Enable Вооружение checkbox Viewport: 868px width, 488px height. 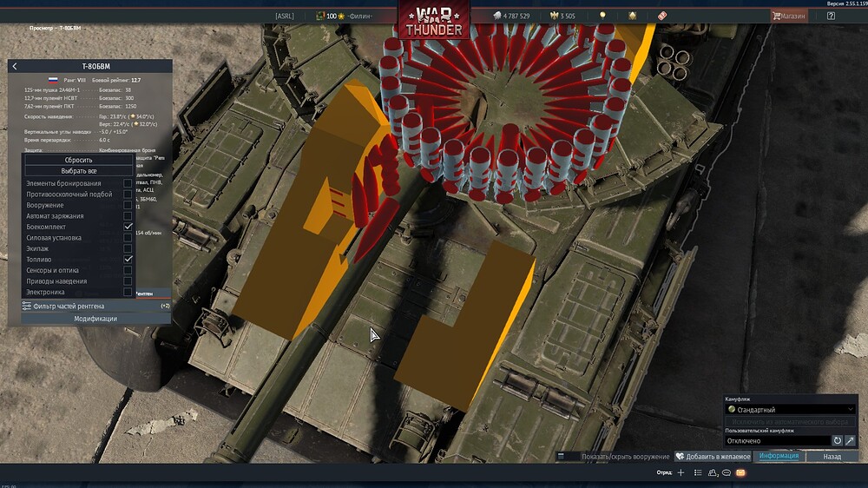128,205
